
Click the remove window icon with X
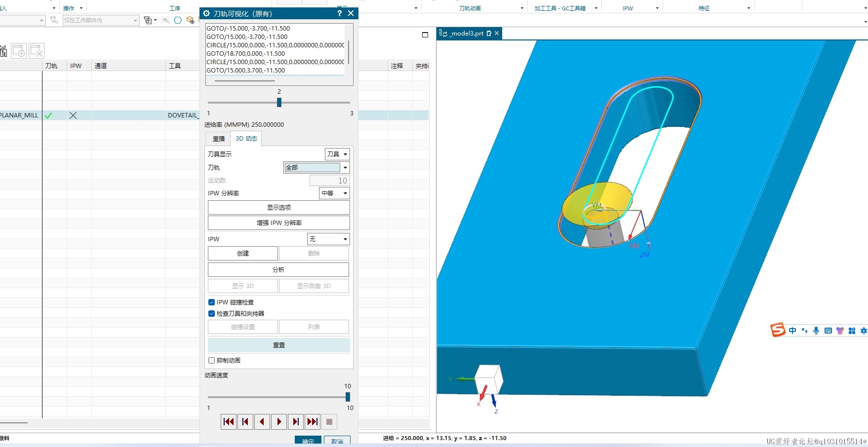[x=37, y=51]
